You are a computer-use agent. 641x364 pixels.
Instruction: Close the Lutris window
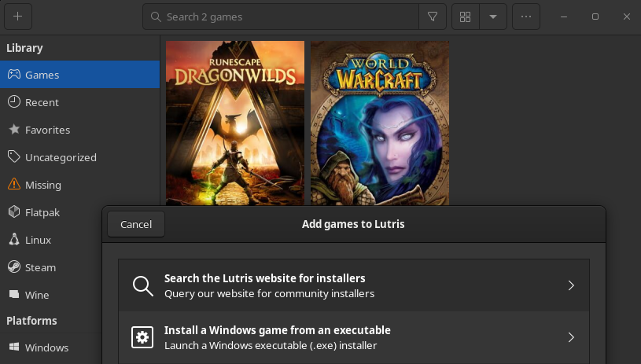coord(627,17)
